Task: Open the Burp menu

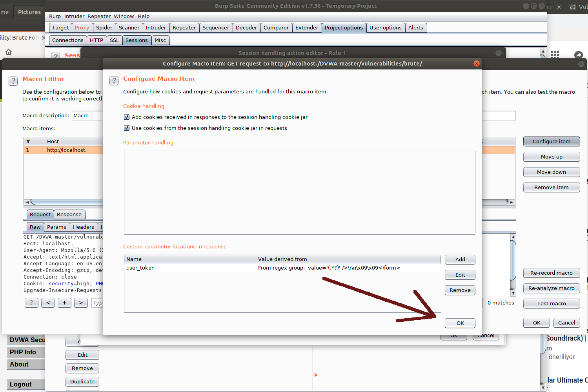Action: [55, 16]
